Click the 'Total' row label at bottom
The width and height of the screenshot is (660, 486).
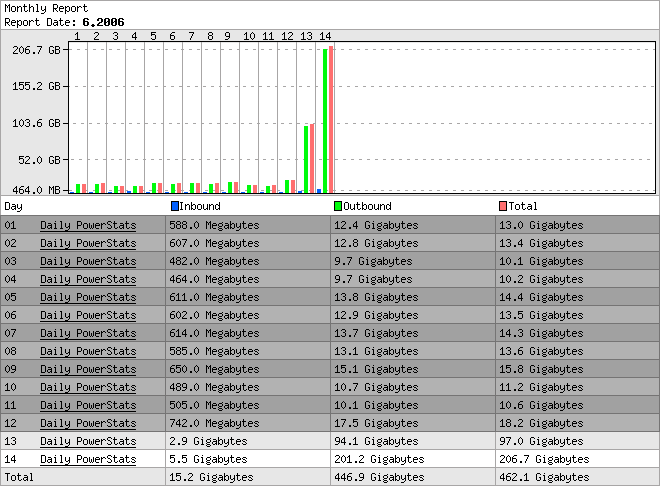19,478
